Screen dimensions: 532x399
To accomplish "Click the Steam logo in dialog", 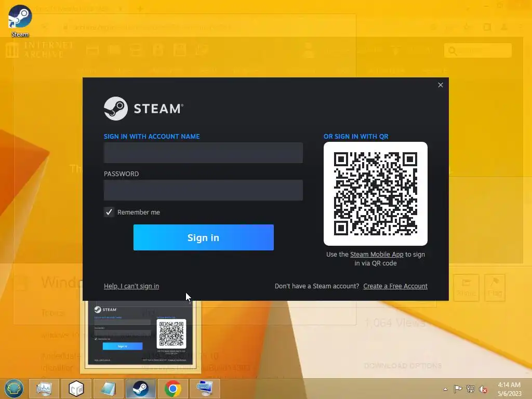I will tap(143, 109).
